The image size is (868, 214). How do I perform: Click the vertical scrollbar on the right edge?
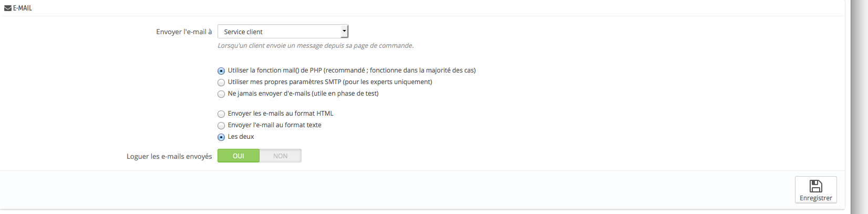tap(859, 107)
